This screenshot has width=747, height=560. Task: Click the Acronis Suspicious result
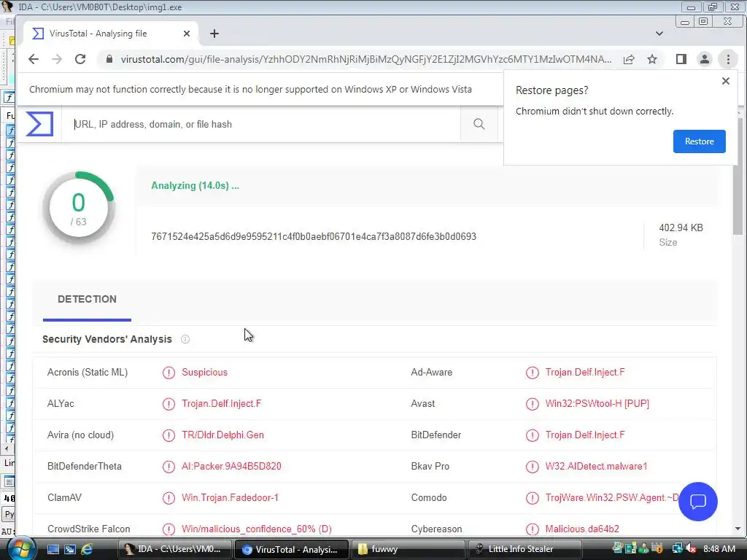pyautogui.click(x=204, y=373)
